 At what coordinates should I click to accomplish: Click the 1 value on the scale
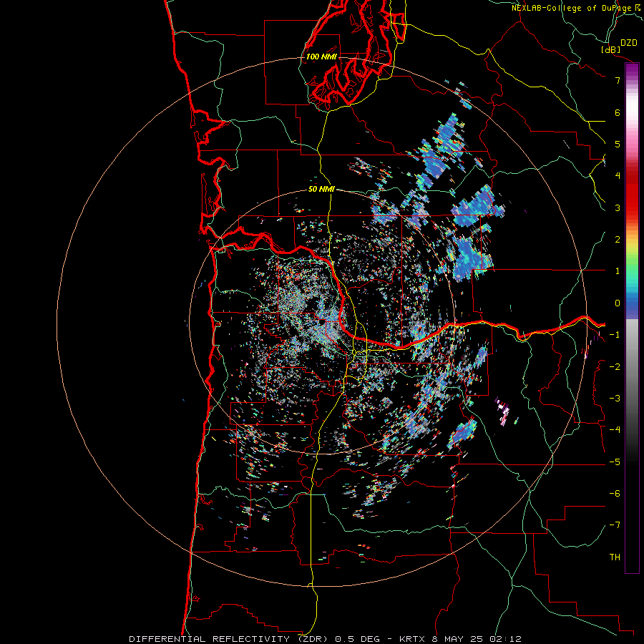click(x=618, y=271)
